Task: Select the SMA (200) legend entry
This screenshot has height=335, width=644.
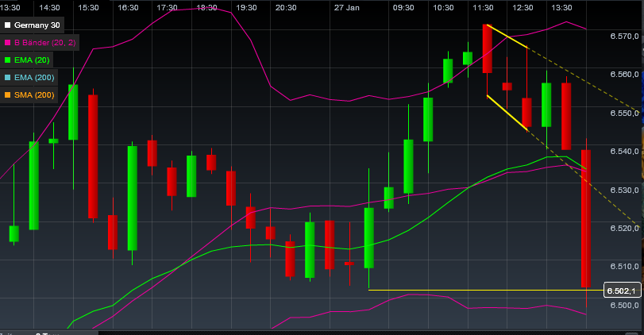Action: [x=29, y=94]
